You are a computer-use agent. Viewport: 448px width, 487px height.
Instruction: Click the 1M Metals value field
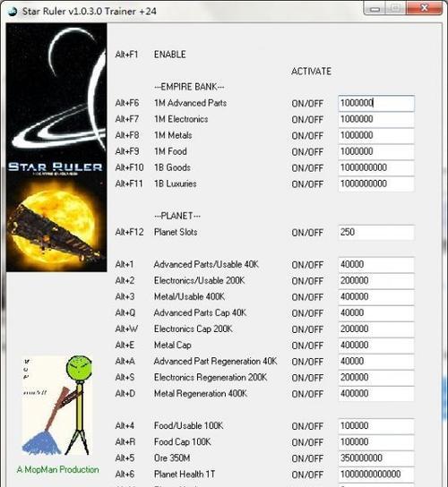point(376,135)
